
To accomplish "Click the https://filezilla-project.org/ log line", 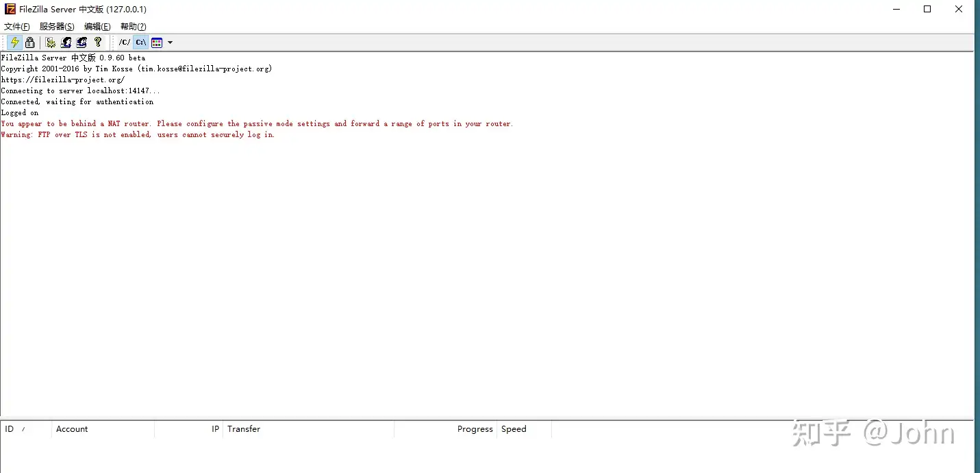I will [x=63, y=80].
